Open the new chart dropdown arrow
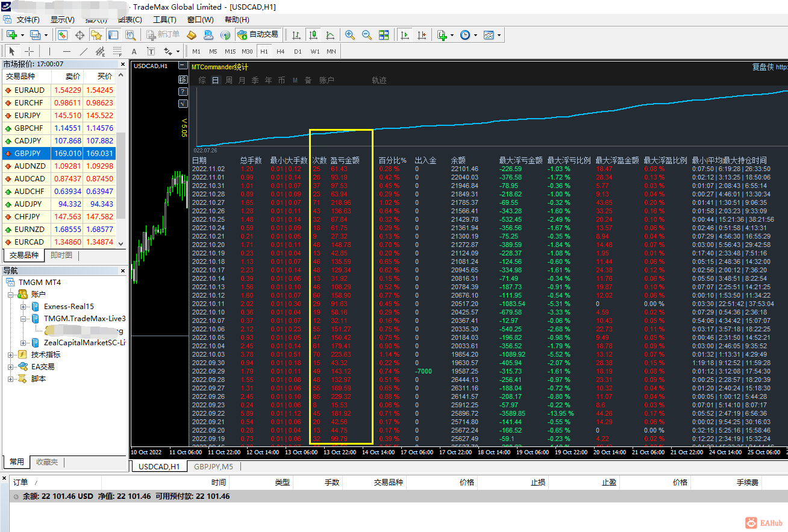This screenshot has width=788, height=532. 22,35
